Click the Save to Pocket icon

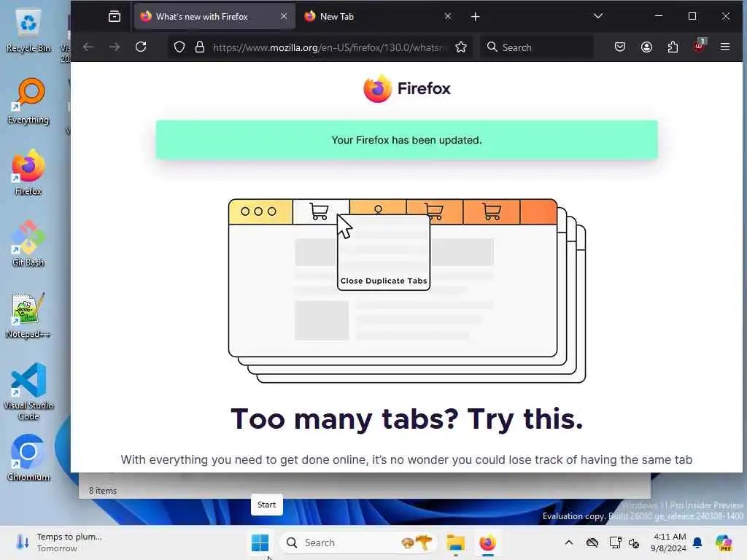click(x=620, y=47)
